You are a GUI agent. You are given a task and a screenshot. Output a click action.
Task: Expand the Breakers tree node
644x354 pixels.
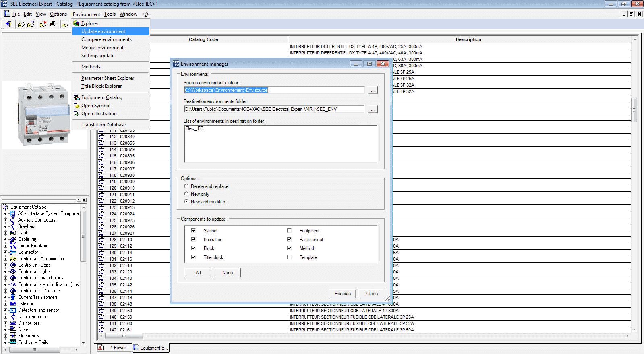coord(5,226)
